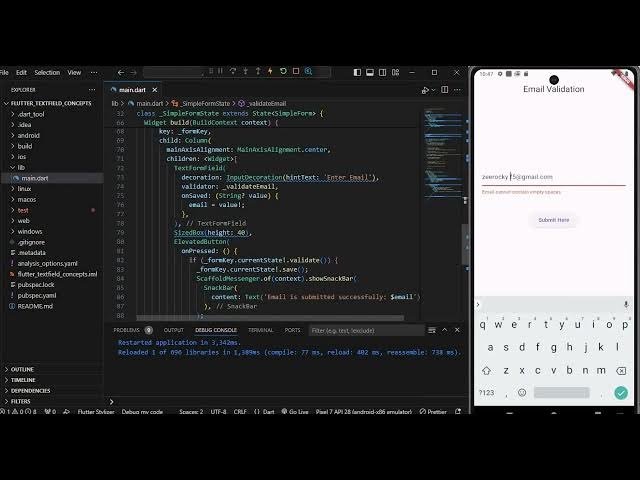The image size is (640, 480).
Task: Open the File menu
Action: (x=4, y=72)
